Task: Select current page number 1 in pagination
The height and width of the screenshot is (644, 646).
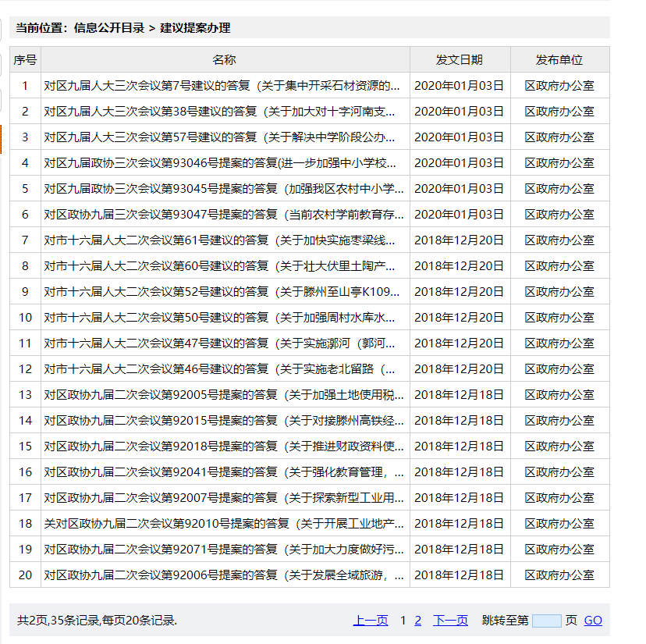Action: [x=403, y=621]
